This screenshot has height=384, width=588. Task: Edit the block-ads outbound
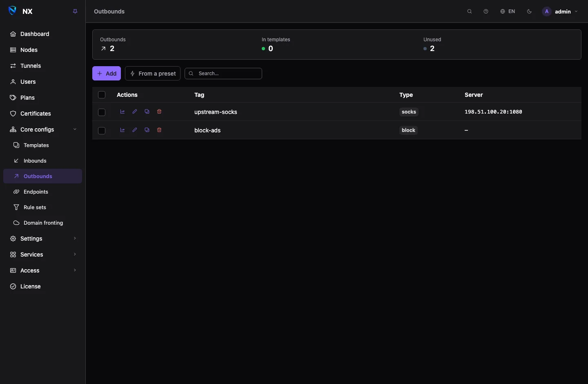coord(135,130)
